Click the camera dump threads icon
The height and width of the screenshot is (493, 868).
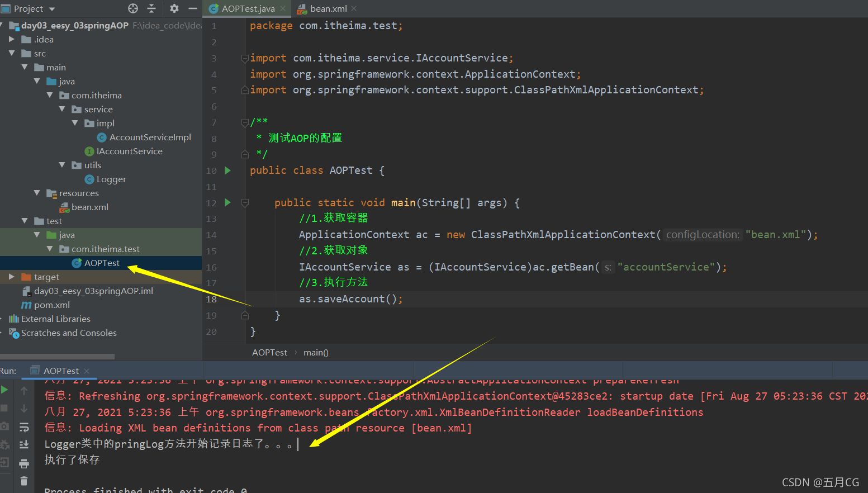coord(4,426)
